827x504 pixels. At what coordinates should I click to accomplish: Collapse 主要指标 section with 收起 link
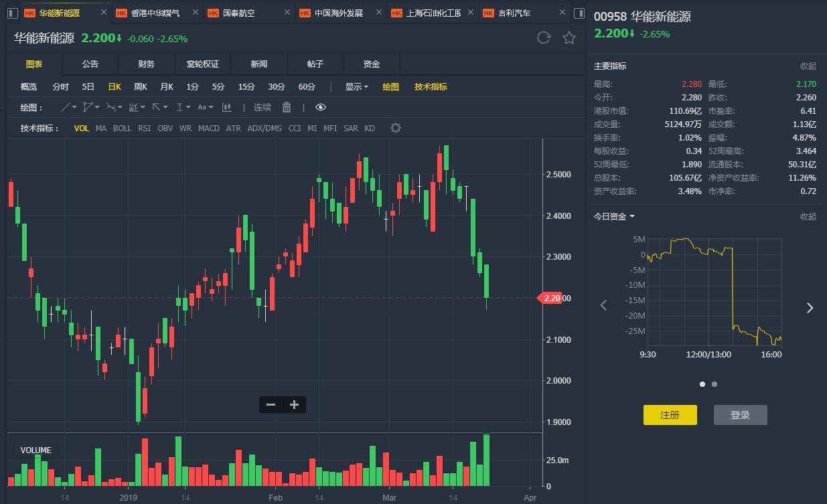click(808, 66)
